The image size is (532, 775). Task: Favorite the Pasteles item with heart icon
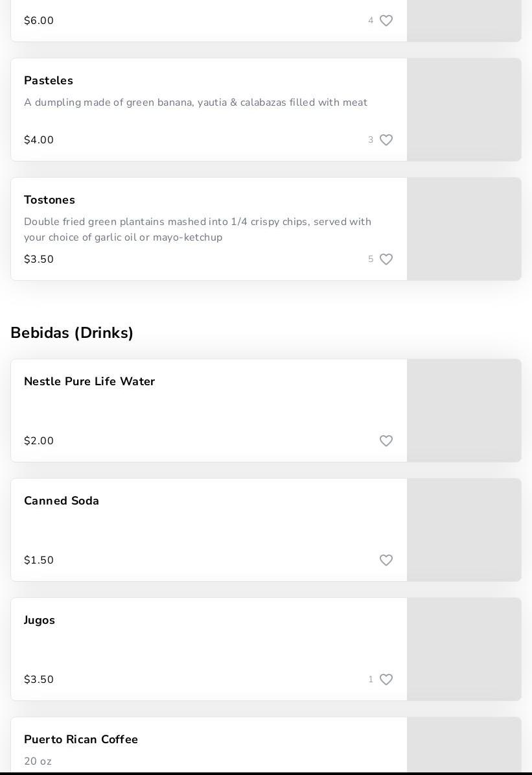(x=386, y=140)
